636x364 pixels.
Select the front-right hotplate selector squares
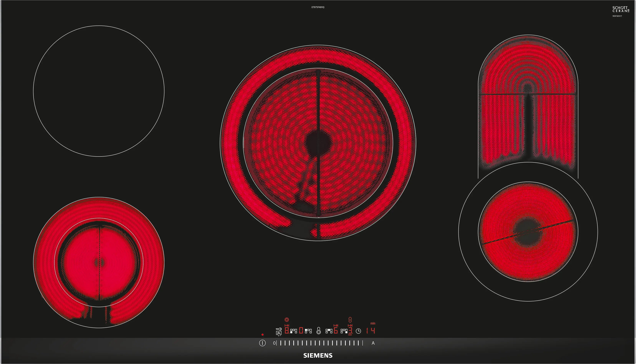[344, 331]
